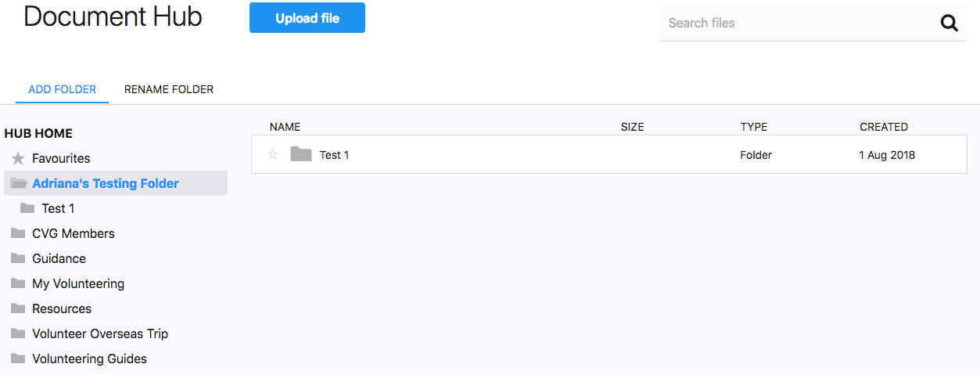Upload a file using Upload file button
Viewport: 980px width, 375px height.
(307, 18)
